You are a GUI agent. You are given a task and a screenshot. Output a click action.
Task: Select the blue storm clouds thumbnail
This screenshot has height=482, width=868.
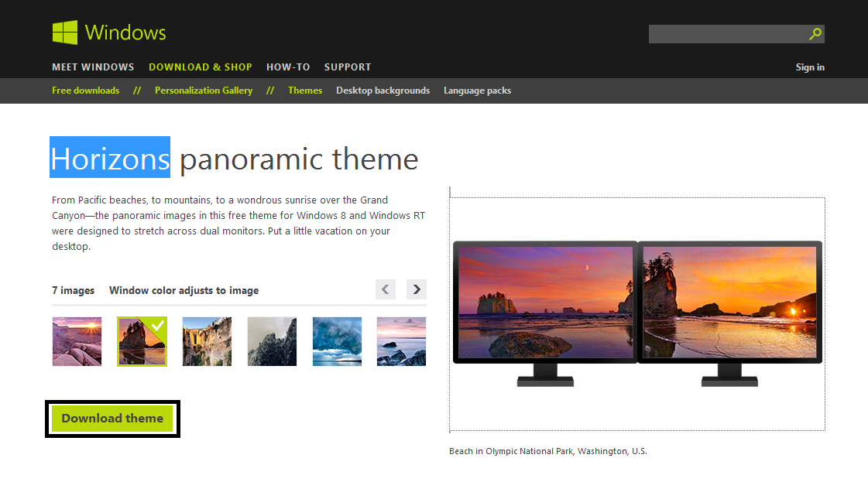[x=337, y=341]
